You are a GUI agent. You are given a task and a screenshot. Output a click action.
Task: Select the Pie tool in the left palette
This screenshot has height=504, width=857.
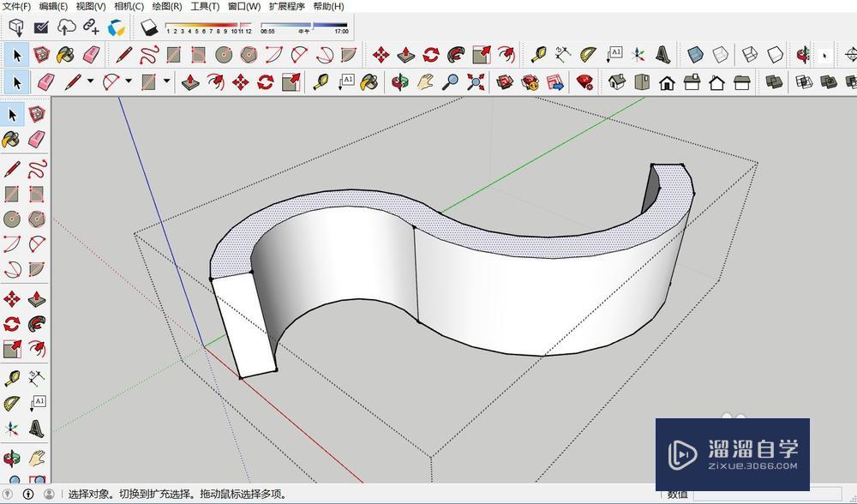click(37, 269)
